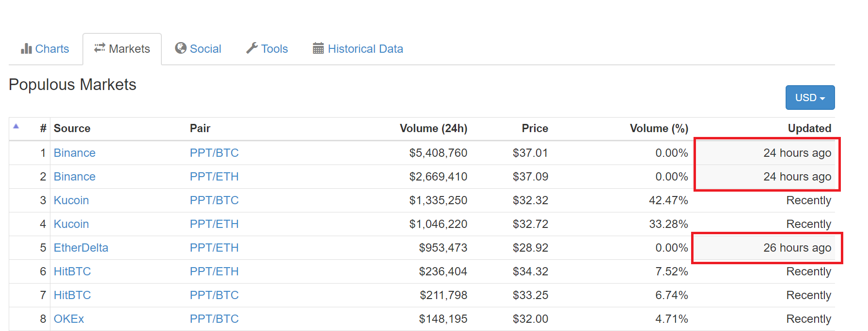
Task: Open the EtherDelta source link
Action: pyautogui.click(x=81, y=248)
